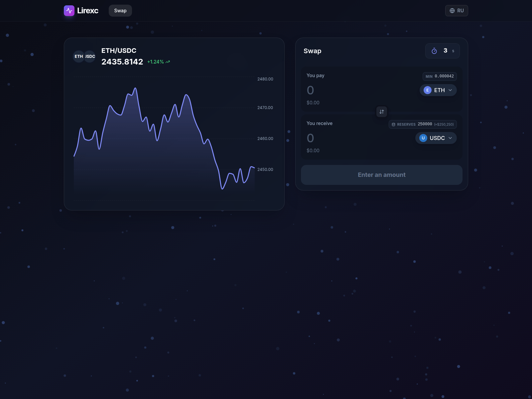Click the ETH pair badge icon

(x=79, y=57)
